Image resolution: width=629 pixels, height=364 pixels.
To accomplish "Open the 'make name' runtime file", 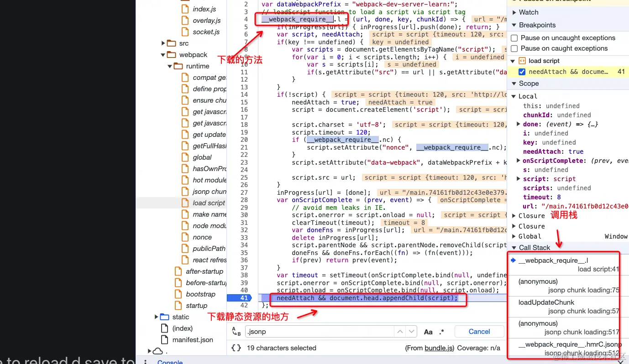I will pyautogui.click(x=210, y=214).
